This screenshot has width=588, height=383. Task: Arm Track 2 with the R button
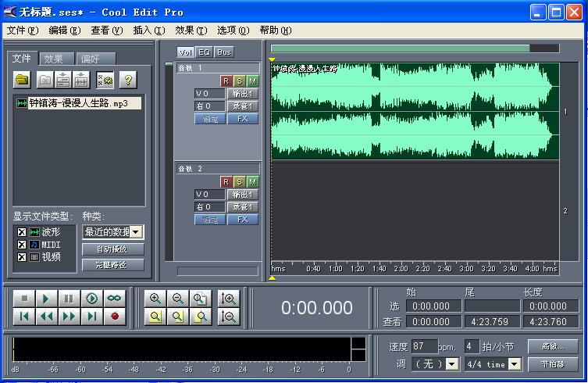(226, 182)
